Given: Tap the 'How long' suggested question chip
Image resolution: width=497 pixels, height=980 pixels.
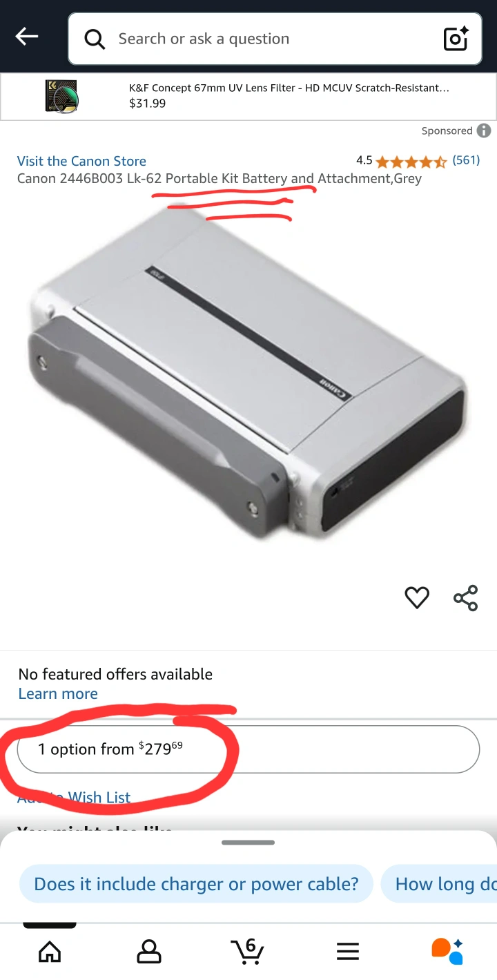Looking at the screenshot, I should pos(439,884).
